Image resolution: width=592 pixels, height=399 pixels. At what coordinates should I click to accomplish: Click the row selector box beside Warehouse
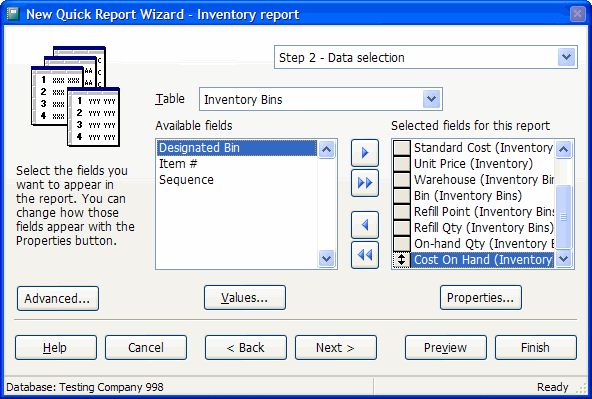pos(402,180)
